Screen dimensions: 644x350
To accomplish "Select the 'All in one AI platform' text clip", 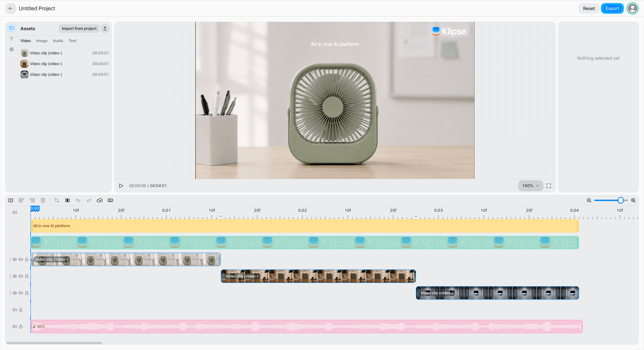I will coord(305,226).
